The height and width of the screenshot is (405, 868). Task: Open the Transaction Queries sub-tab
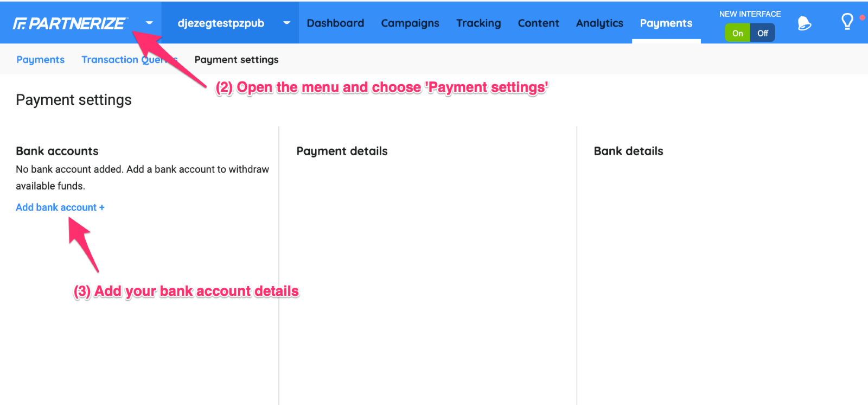(111, 60)
